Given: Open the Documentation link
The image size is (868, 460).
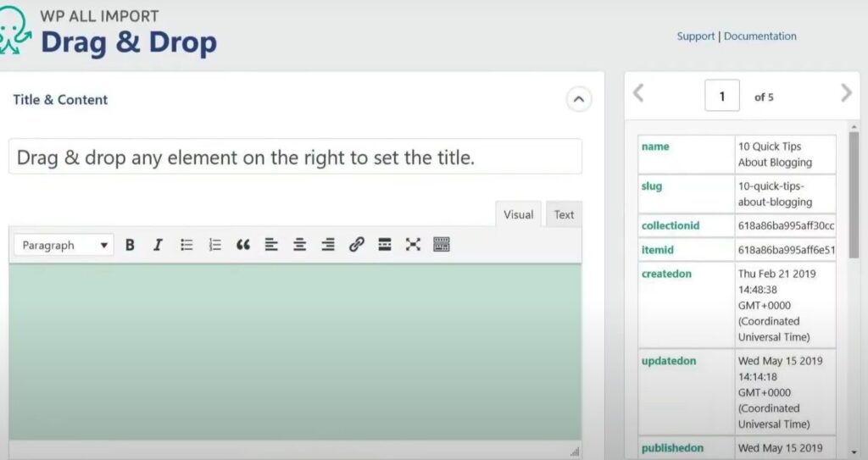Looking at the screenshot, I should (x=760, y=36).
